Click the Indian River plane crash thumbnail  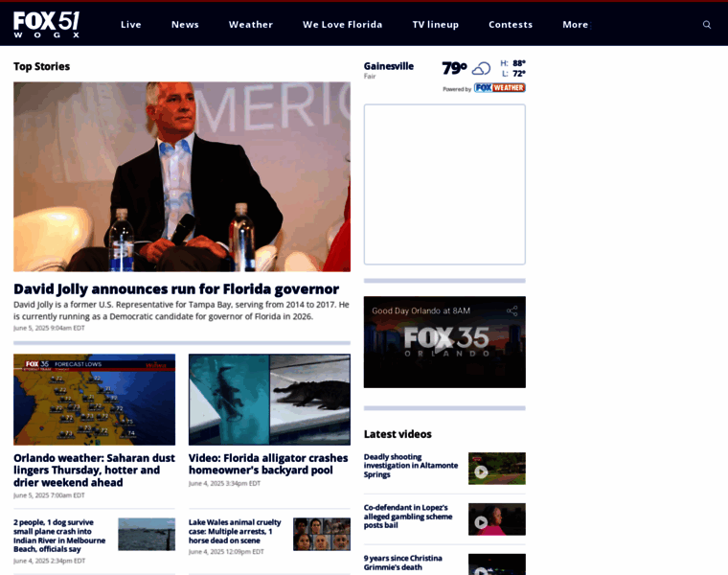click(x=147, y=534)
